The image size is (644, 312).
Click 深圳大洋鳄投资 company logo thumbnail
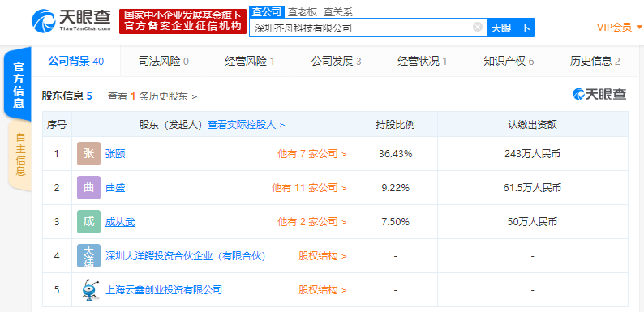pos(88,256)
